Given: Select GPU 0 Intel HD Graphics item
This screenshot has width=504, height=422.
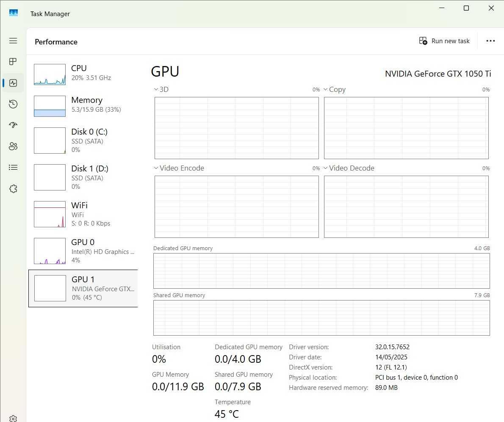Looking at the screenshot, I should (x=83, y=251).
